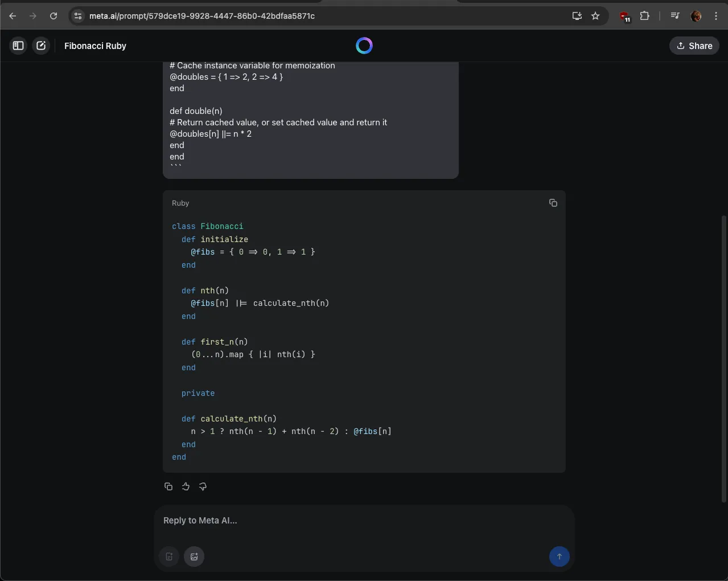Click the '(0...n).map { |i| nth(i) }' line
Viewport: 728px width, 581px height.
point(253,354)
